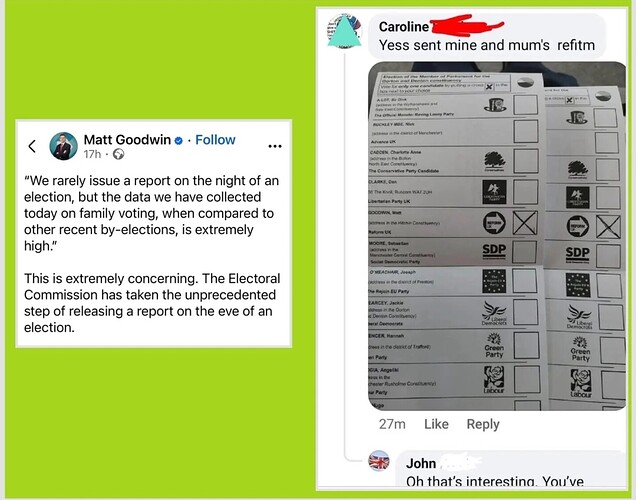Click the 17h post timestamp
Viewport: 636px width, 500px height.
tap(92, 154)
